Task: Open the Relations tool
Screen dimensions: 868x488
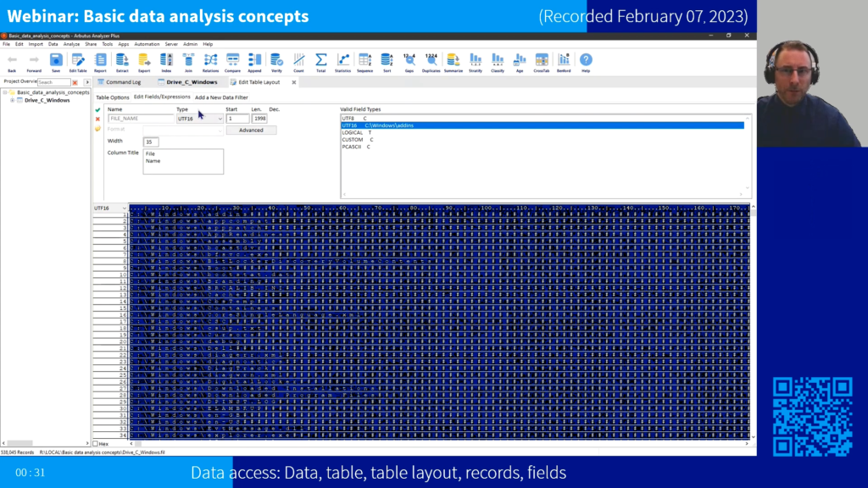Action: click(x=210, y=63)
